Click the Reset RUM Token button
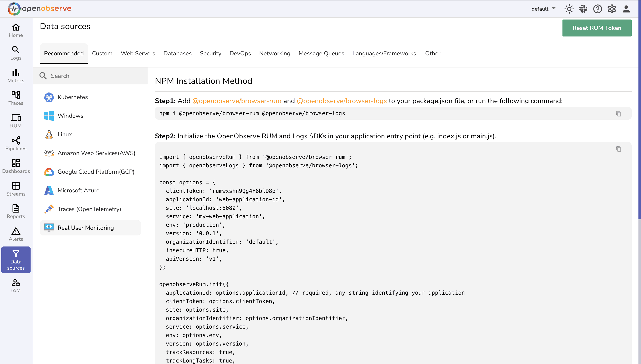The image size is (641, 364). (x=597, y=28)
